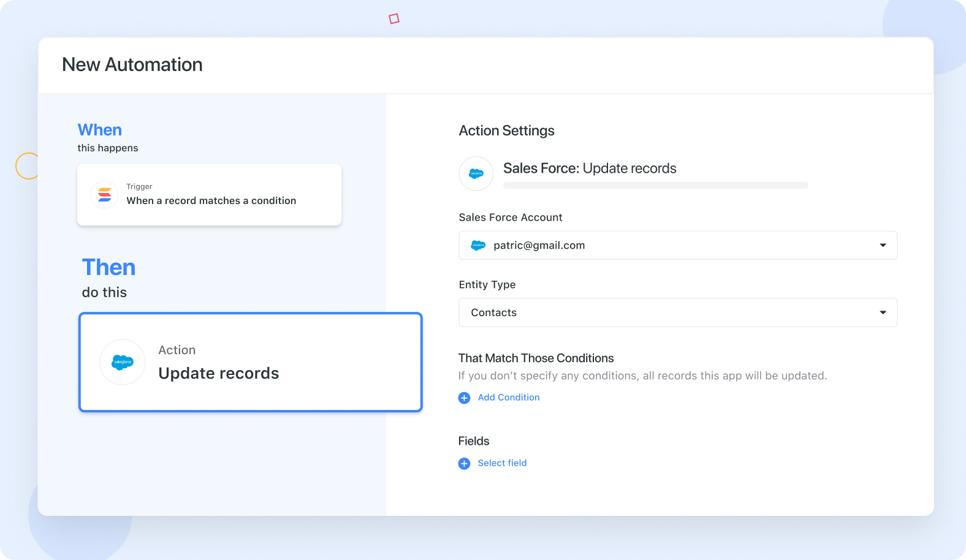
Task: Click the trigger app icon in Trigger card
Action: 105,195
